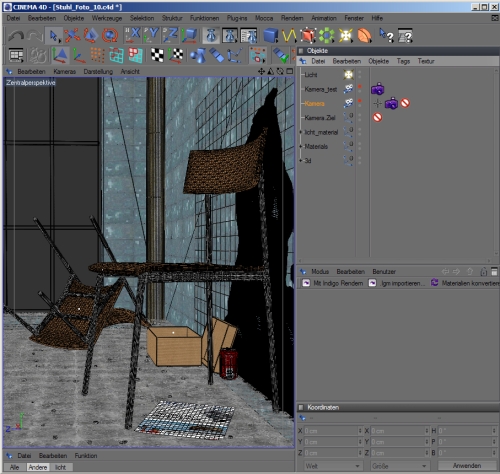Toggle the red visibility dot of Kamera
The height and width of the screenshot is (474, 500).
pyautogui.click(x=360, y=101)
